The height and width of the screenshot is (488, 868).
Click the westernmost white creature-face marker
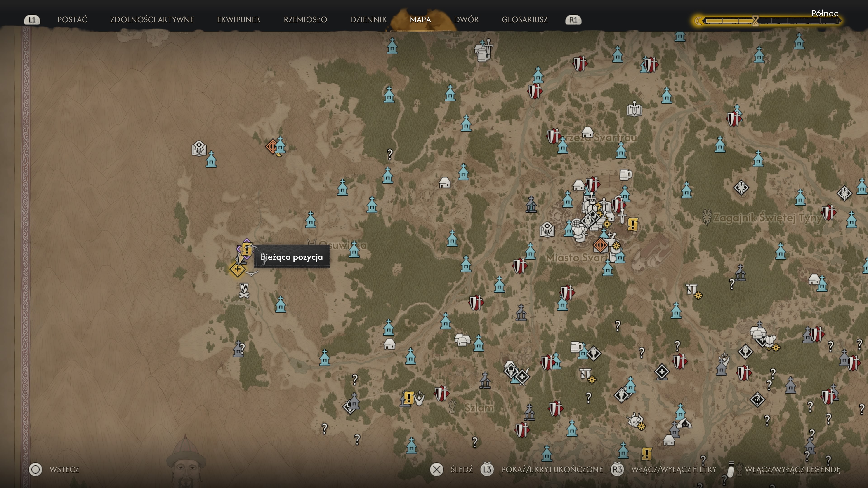click(199, 148)
